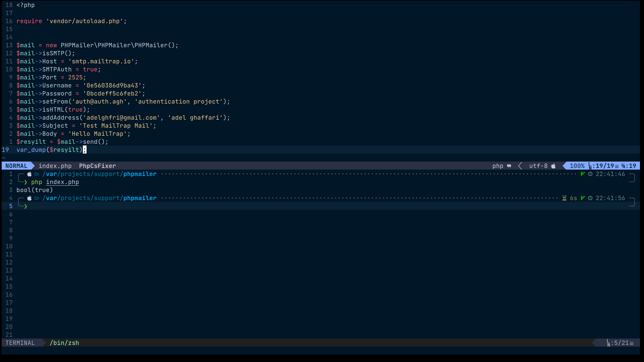Click the utf-8 encoding label
Viewport: 644px width, 362px height.
coord(538,166)
